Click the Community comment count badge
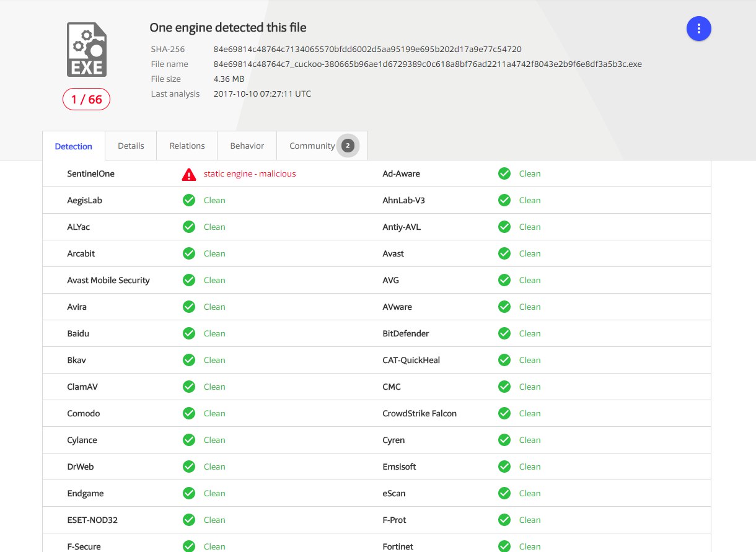This screenshot has height=552, width=756. click(x=348, y=146)
